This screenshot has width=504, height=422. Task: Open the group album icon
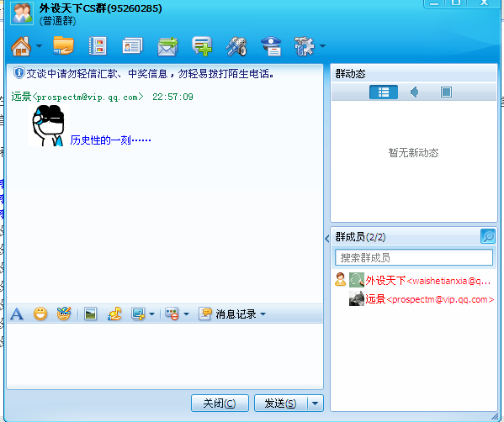[x=98, y=46]
